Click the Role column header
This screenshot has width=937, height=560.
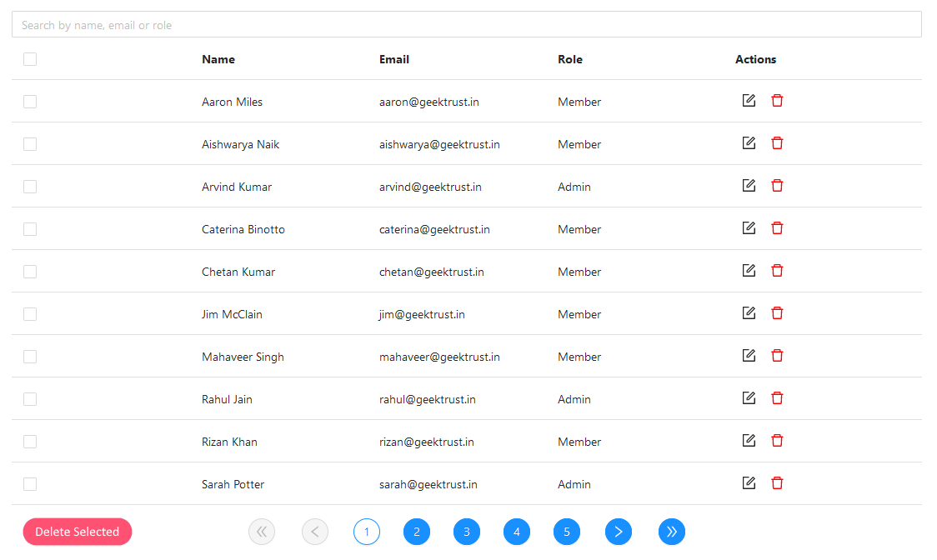(x=570, y=59)
